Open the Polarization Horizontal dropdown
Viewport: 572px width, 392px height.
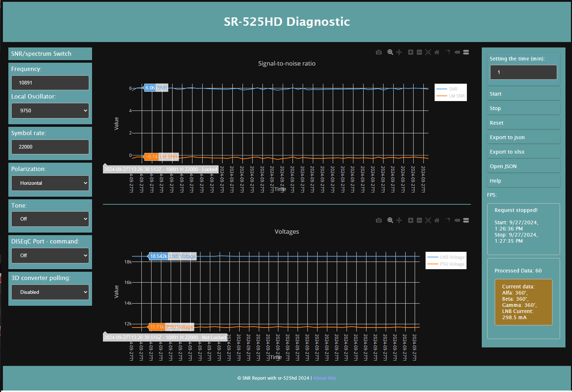50,183
